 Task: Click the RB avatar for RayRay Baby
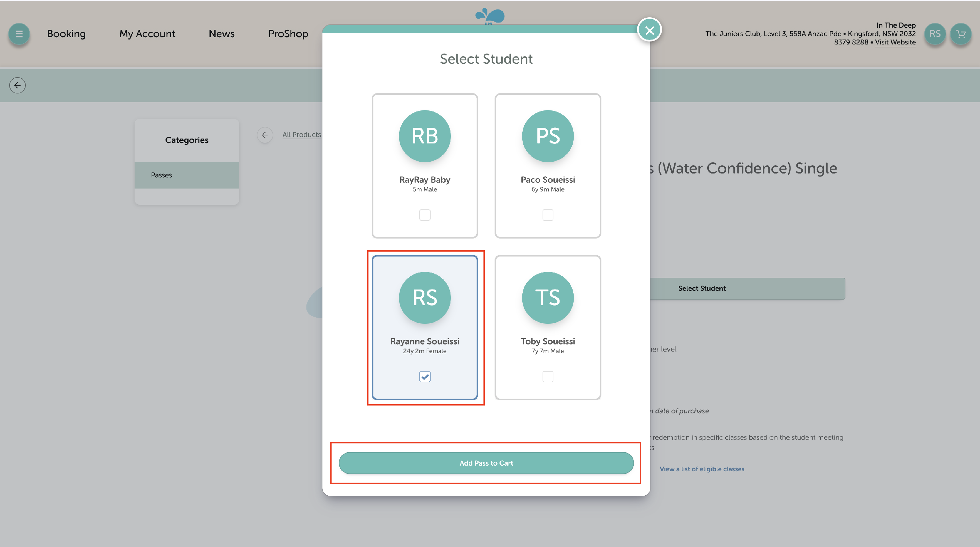(425, 136)
